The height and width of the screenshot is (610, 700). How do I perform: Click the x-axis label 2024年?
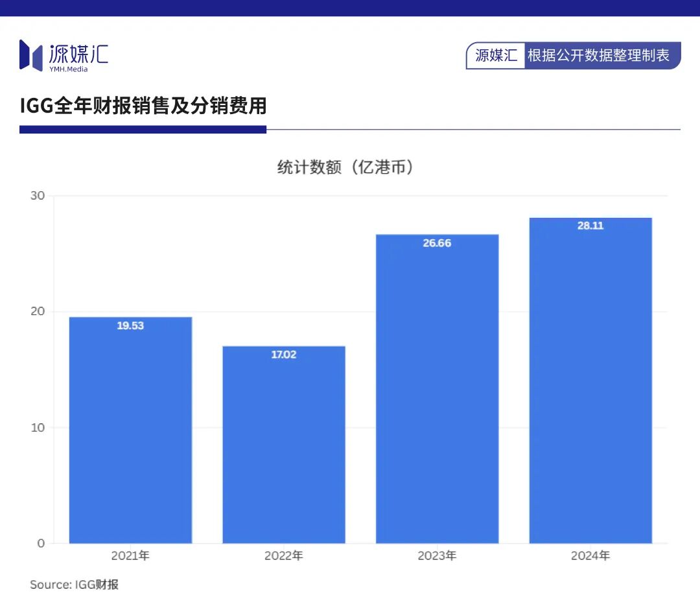click(590, 556)
